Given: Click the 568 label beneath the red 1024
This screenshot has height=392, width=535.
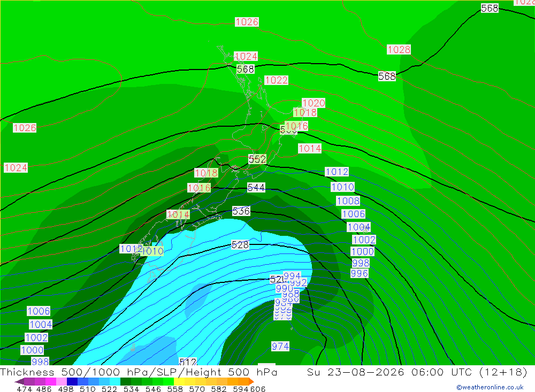Looking at the screenshot, I should [x=246, y=70].
